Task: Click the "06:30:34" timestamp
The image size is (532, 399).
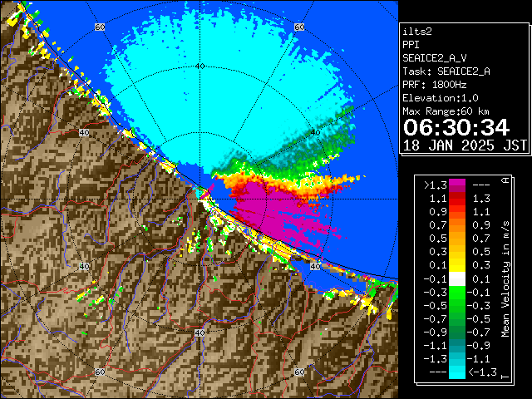Action: point(456,127)
